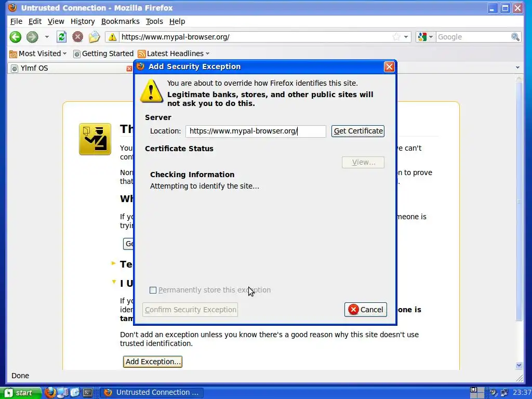Bookmark this page with the star icon
The image size is (532, 399).
(396, 37)
